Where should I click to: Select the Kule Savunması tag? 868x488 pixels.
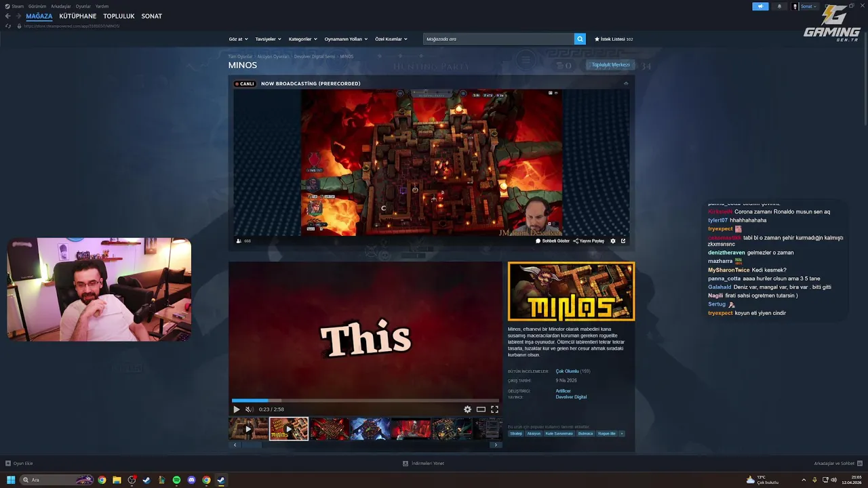(x=559, y=434)
